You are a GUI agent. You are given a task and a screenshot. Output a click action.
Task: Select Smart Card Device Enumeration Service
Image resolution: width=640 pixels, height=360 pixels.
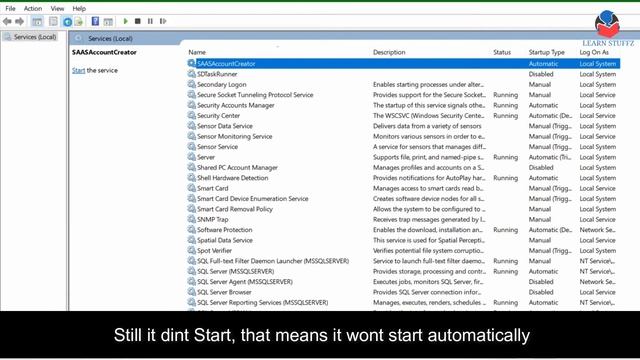point(253,199)
